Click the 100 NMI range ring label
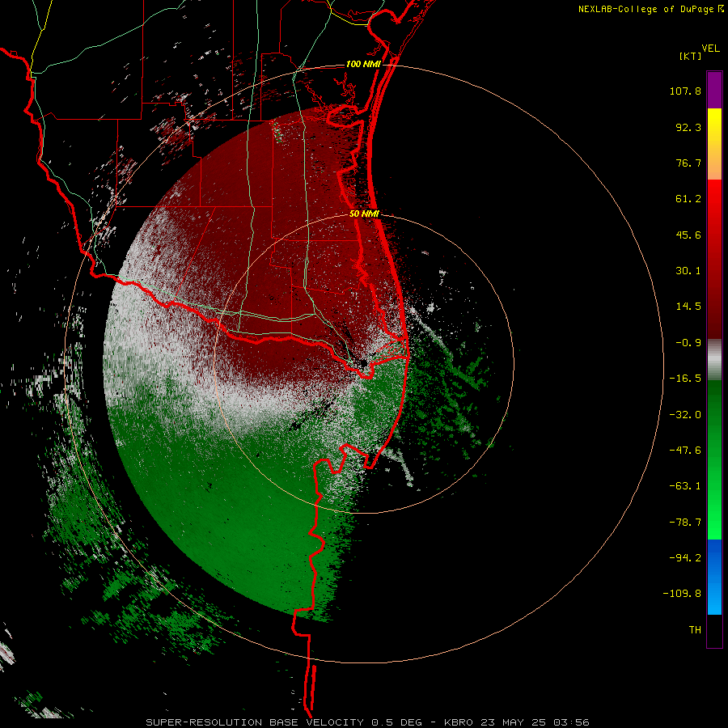728x728 pixels. click(363, 64)
